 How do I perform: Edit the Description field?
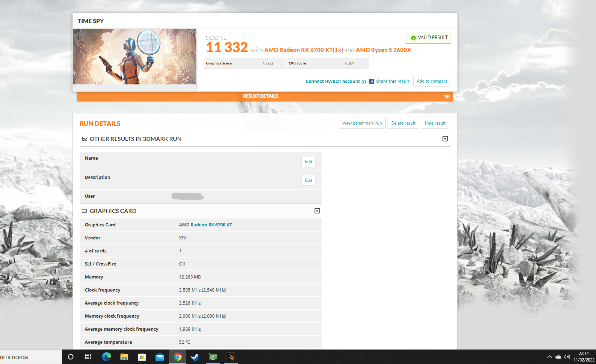click(309, 180)
